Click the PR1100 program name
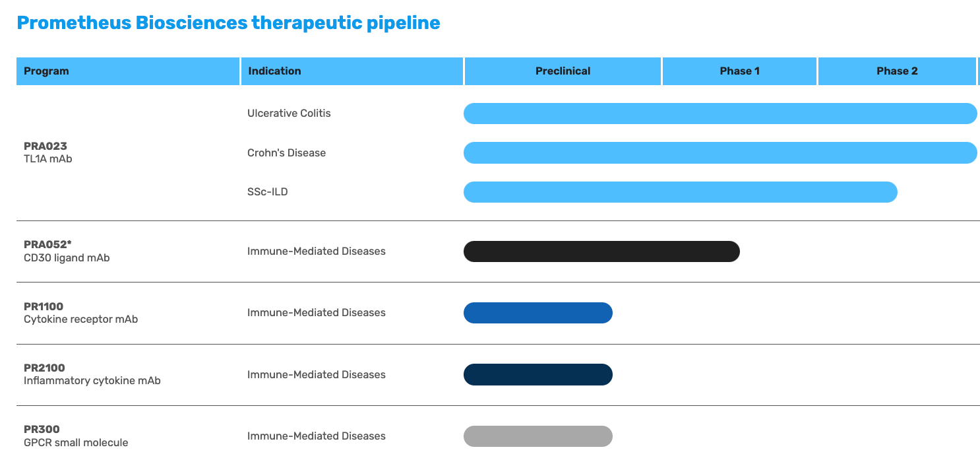The height and width of the screenshot is (466, 980). (x=44, y=306)
